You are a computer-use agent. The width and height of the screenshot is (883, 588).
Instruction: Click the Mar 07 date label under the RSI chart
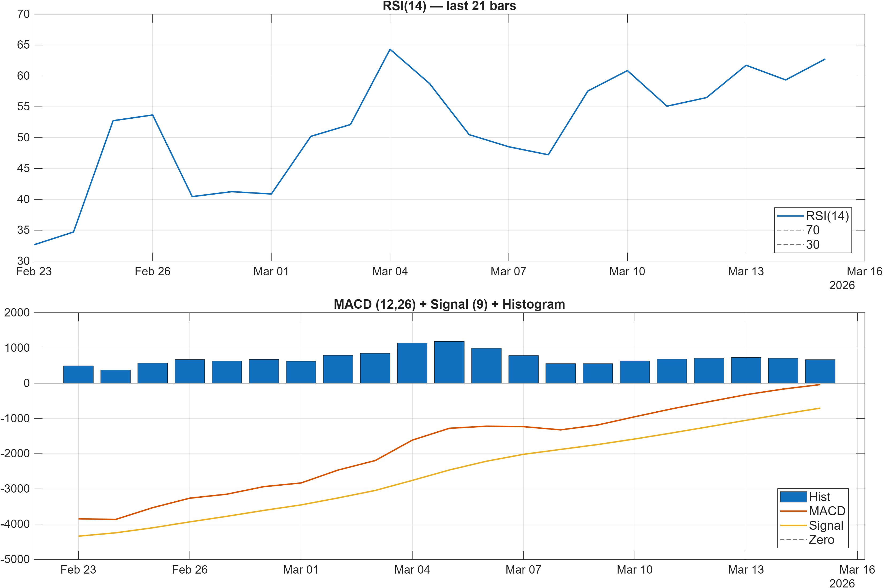[509, 272]
